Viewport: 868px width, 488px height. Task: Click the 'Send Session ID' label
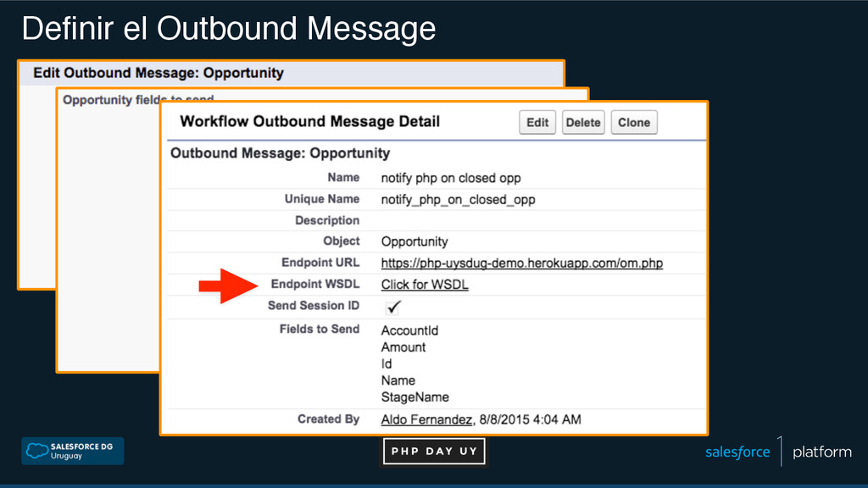[314, 305]
